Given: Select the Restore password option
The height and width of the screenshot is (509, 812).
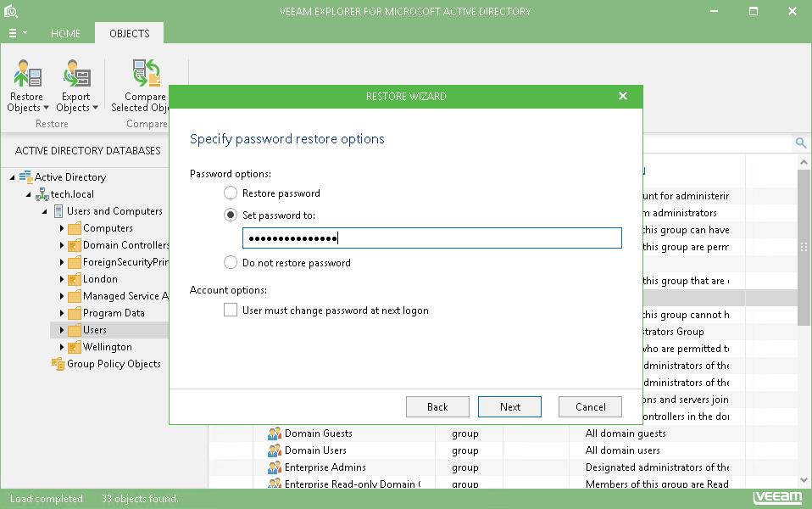Looking at the screenshot, I should [230, 193].
